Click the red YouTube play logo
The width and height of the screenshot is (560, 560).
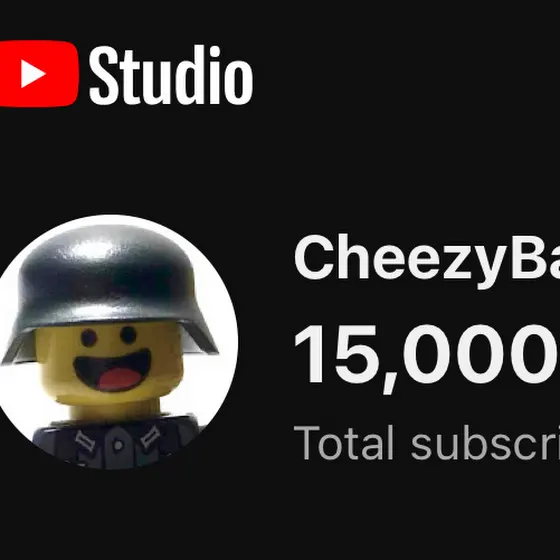[x=39, y=74]
